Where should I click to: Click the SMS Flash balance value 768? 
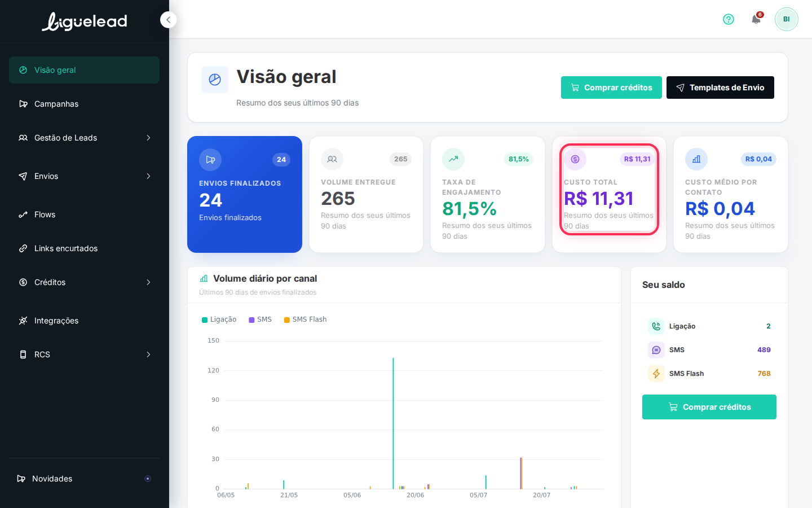[x=764, y=374]
